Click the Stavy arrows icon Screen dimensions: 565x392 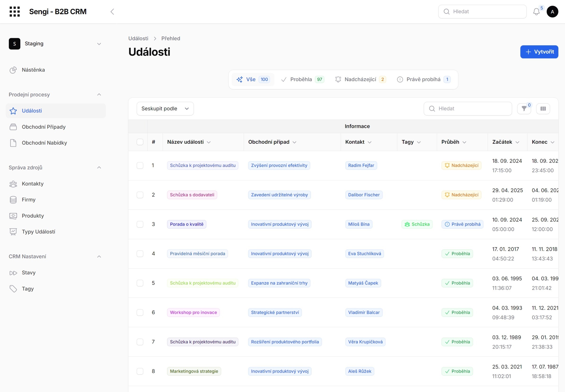tap(13, 273)
